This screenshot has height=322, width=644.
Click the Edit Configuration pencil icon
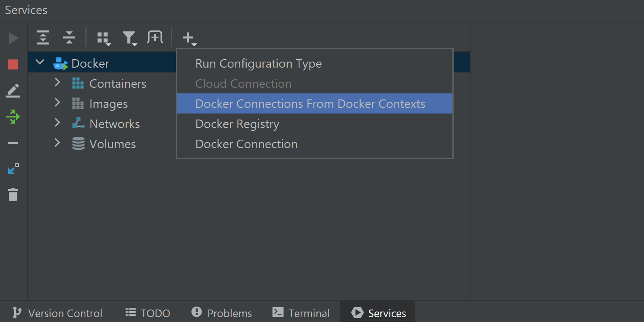click(x=13, y=91)
